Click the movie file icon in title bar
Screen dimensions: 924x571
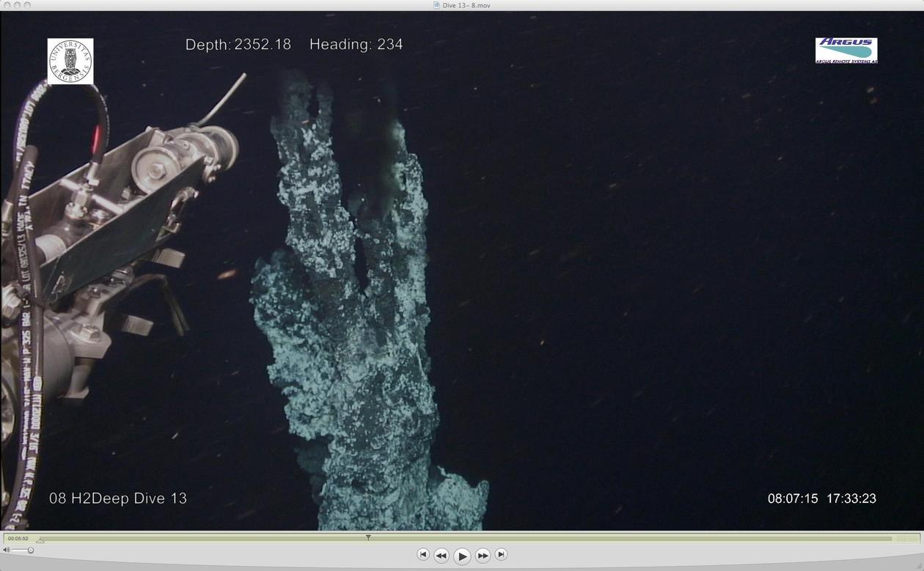pos(436,5)
